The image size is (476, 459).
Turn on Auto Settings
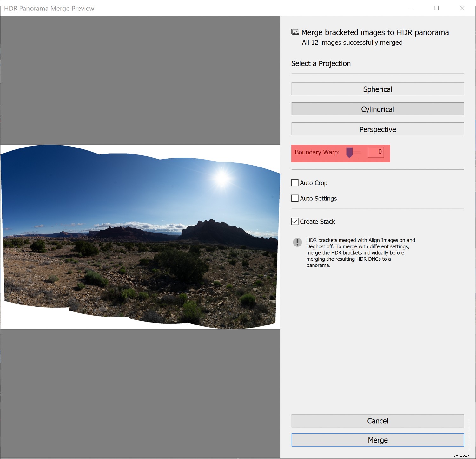point(294,198)
